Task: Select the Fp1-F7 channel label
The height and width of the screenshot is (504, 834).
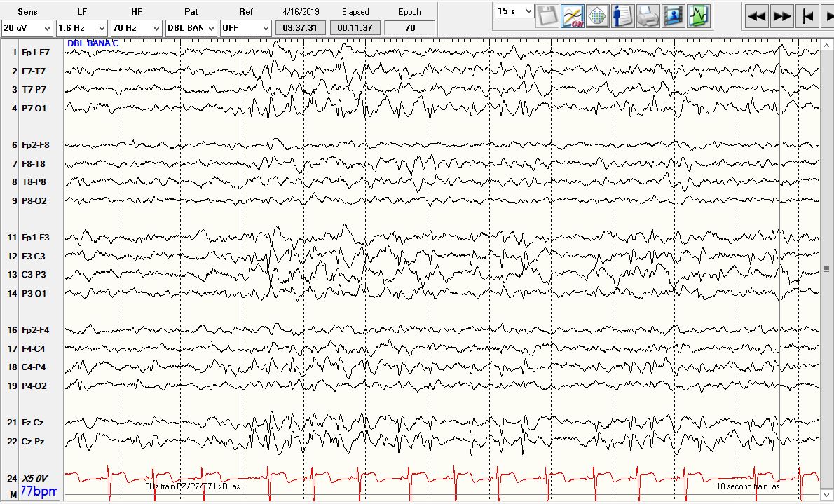Action: point(35,53)
